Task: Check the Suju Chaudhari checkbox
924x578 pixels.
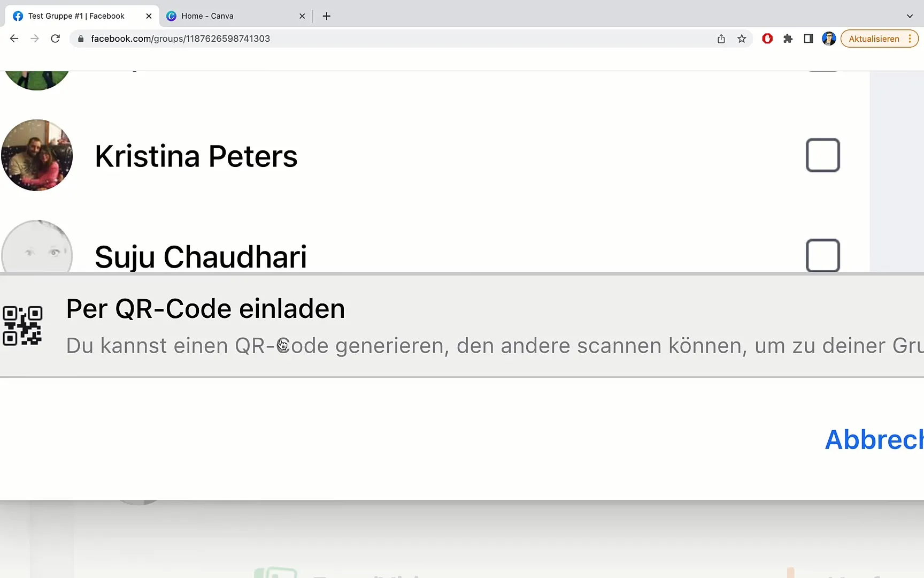Action: click(x=822, y=255)
